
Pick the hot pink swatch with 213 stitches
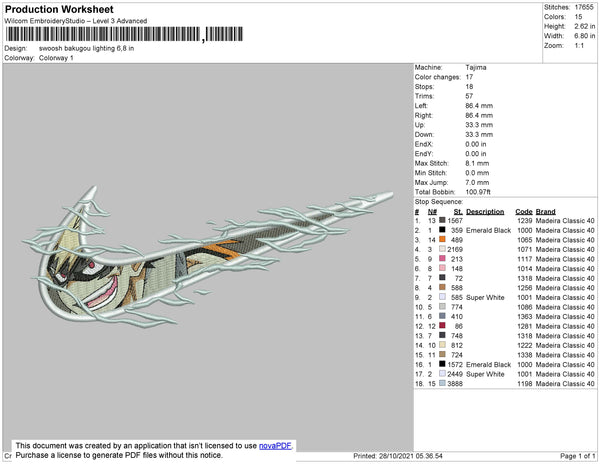coord(442,259)
